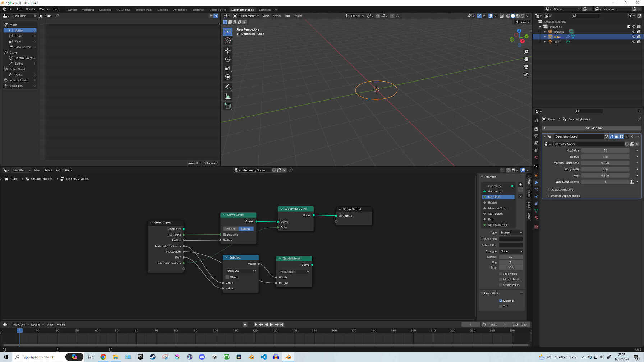Open node editor Add menu
Screen dimensions: 644x362
click(x=59, y=170)
